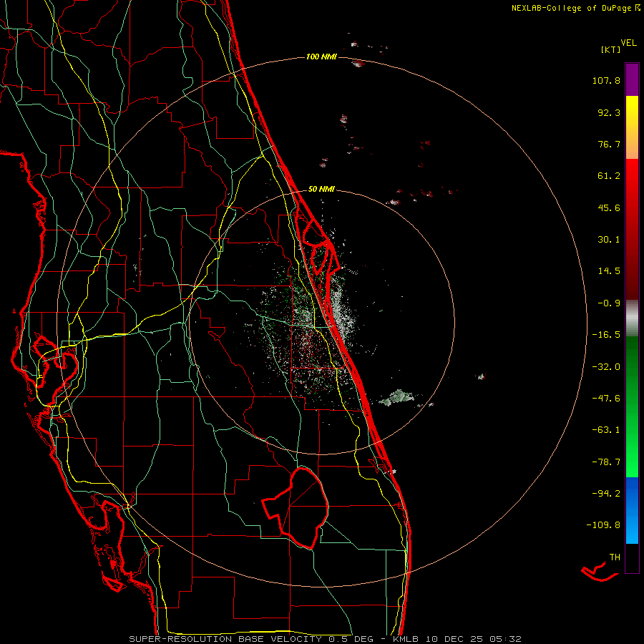Select the -32.0 legend value
644x644 pixels.
tap(606, 367)
